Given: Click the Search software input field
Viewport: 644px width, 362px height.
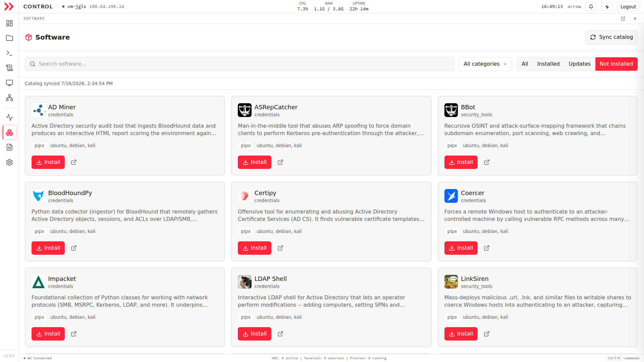Looking at the screenshot, I should coord(239,64).
